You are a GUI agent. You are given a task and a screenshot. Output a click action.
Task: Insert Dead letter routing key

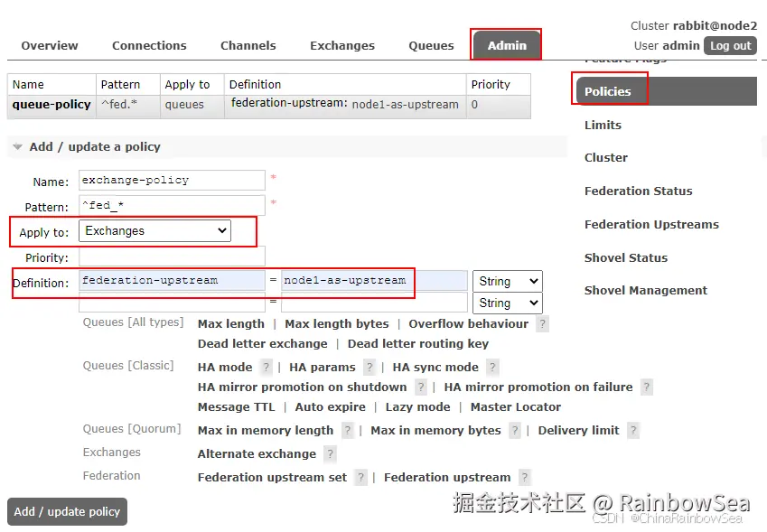(x=417, y=344)
